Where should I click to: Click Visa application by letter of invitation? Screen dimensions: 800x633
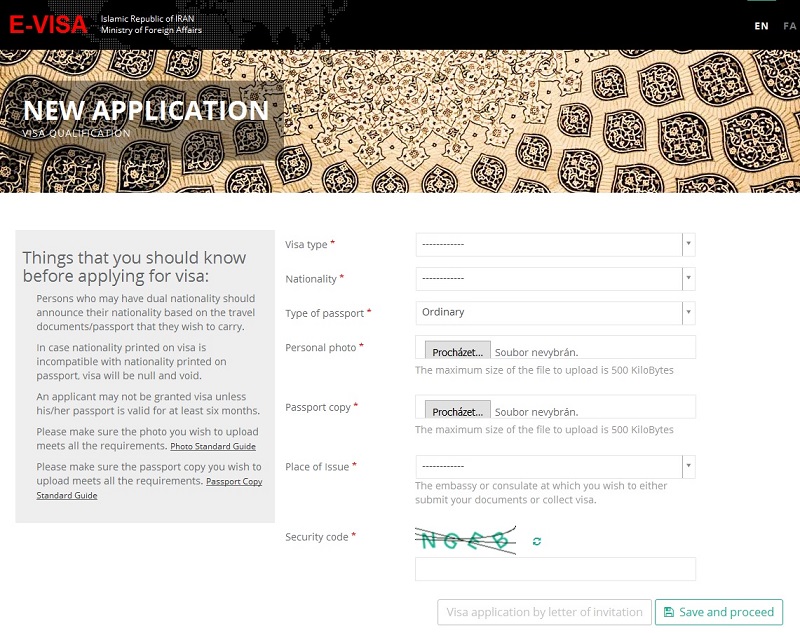[544, 612]
